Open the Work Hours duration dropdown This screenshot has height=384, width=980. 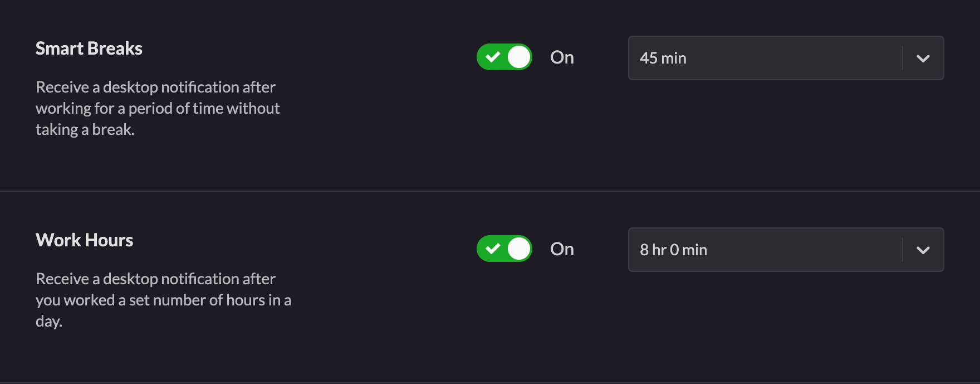(x=785, y=250)
